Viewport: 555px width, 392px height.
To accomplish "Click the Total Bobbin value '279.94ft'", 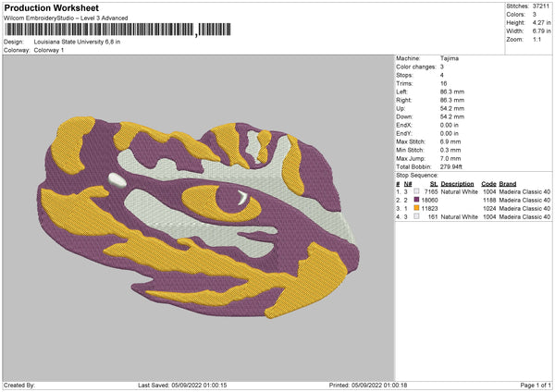I will [451, 166].
